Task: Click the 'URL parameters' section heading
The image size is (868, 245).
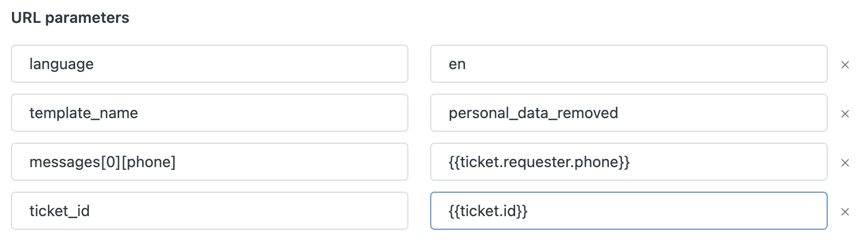Action: point(70,18)
